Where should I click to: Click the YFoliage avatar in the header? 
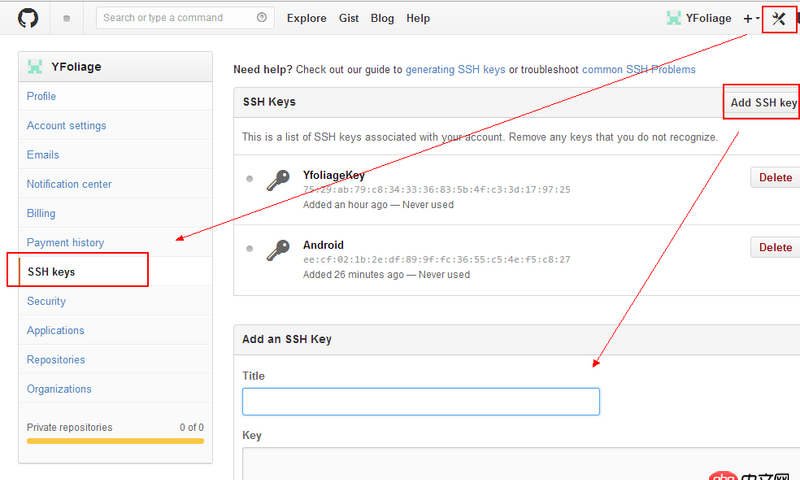(674, 18)
